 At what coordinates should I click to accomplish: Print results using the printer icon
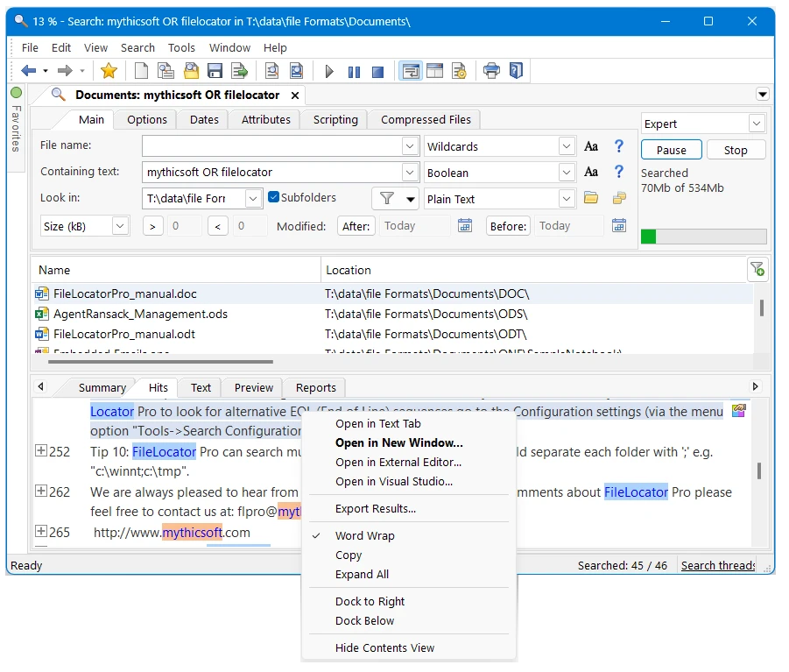point(491,70)
